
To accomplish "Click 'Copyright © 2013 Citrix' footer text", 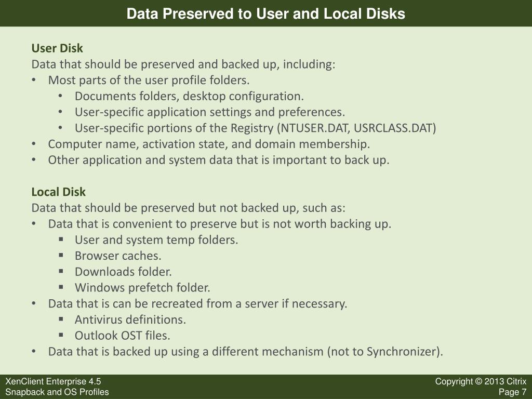I will pos(481,381).
